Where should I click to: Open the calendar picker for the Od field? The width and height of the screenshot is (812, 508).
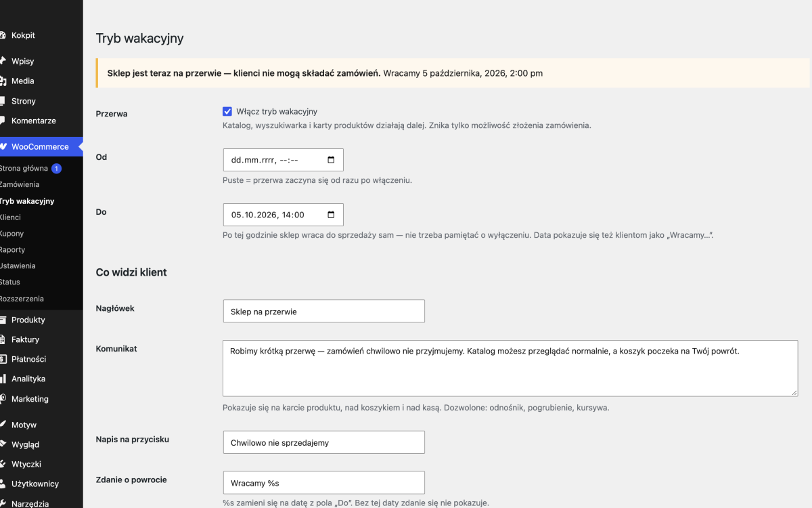point(331,160)
